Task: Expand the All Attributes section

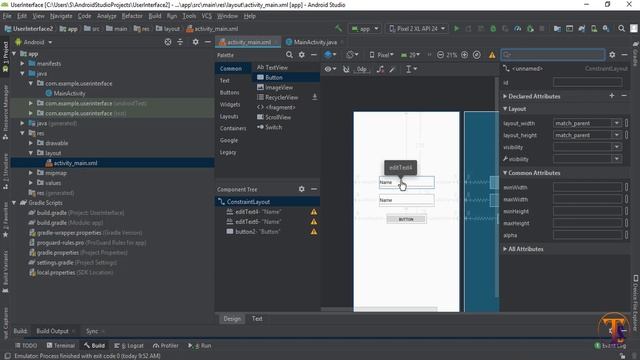Action: [505, 249]
